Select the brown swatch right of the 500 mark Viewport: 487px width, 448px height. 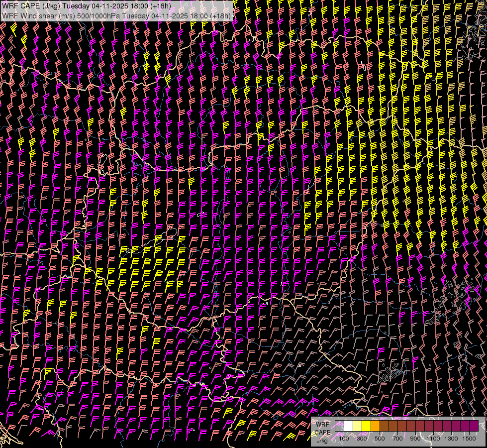pos(384,426)
